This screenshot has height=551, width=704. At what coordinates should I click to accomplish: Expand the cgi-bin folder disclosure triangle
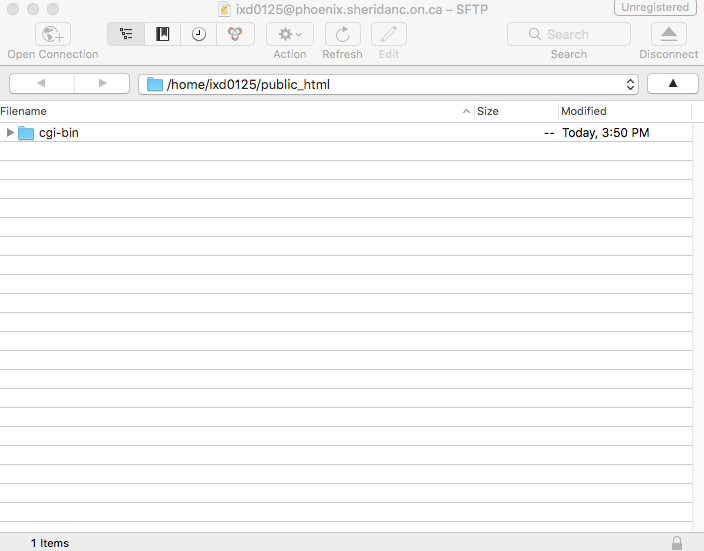coord(10,132)
